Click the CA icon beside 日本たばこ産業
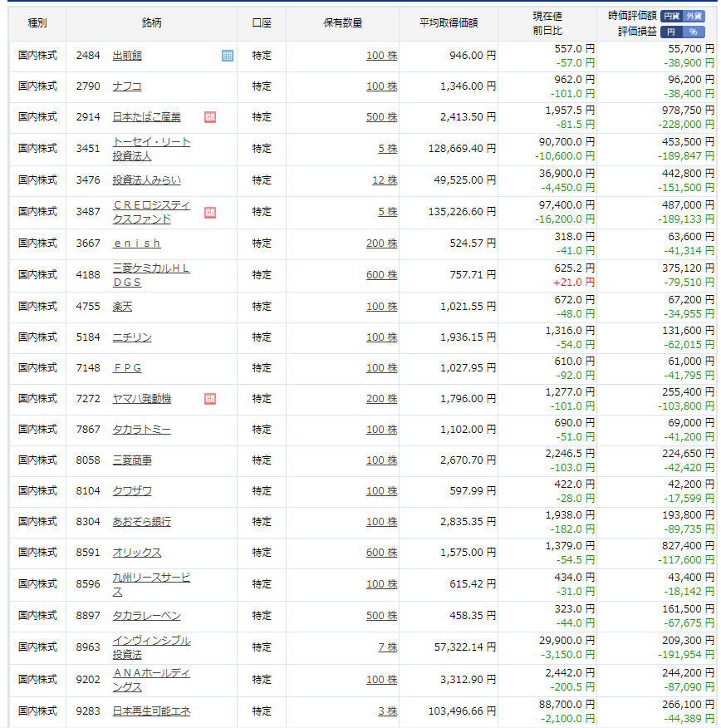This screenshot has height=728, width=721. [x=210, y=117]
